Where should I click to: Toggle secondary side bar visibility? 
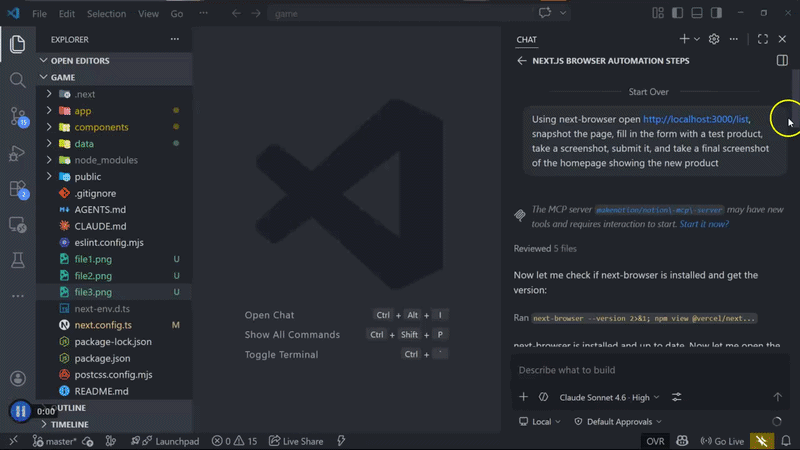pyautogui.click(x=716, y=13)
